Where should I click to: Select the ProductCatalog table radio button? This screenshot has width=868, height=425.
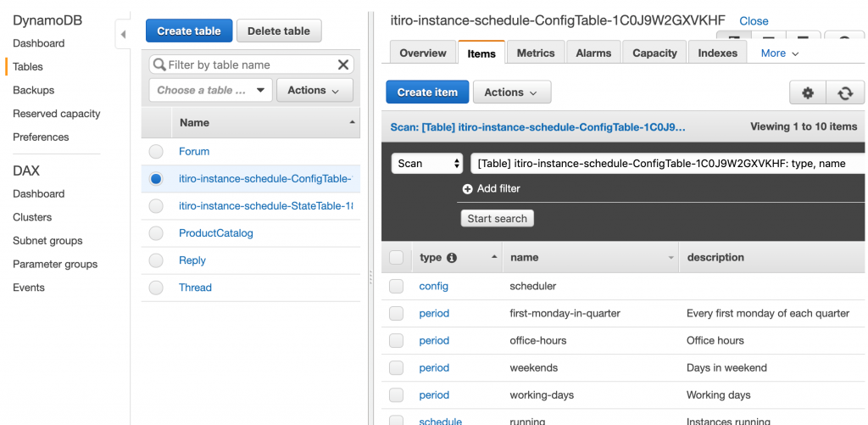[155, 233]
